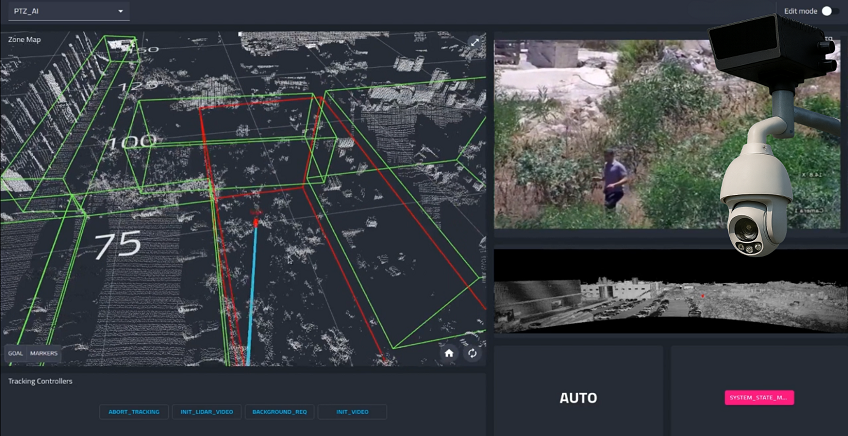Screen dimensions: 848x436
Task: Toggle the Edit mode switch
Action: pyautogui.click(x=826, y=11)
